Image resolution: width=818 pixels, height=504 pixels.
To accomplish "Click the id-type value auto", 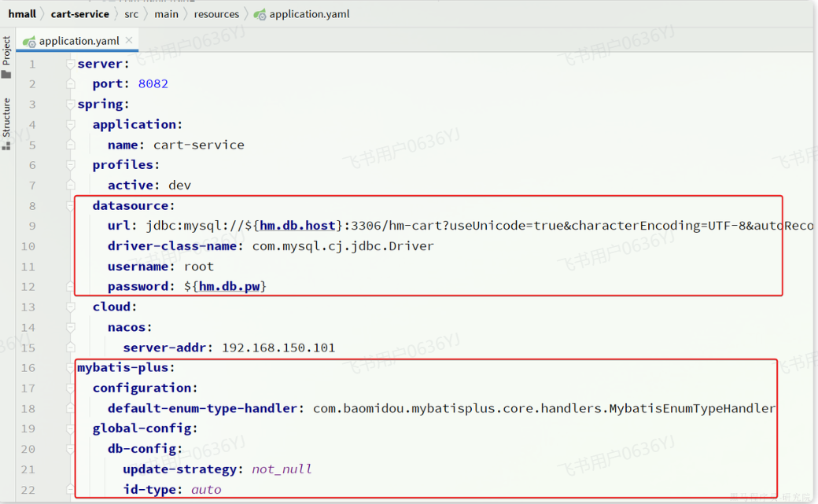I will pyautogui.click(x=206, y=489).
